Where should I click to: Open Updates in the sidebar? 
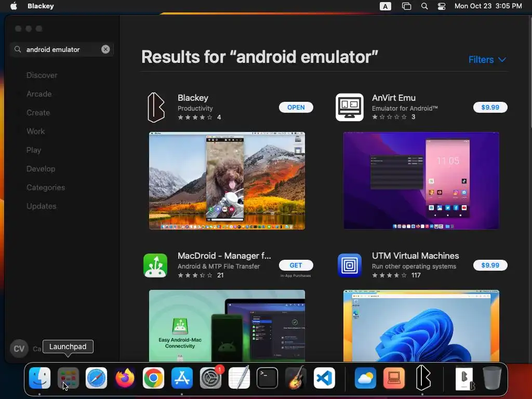click(42, 206)
